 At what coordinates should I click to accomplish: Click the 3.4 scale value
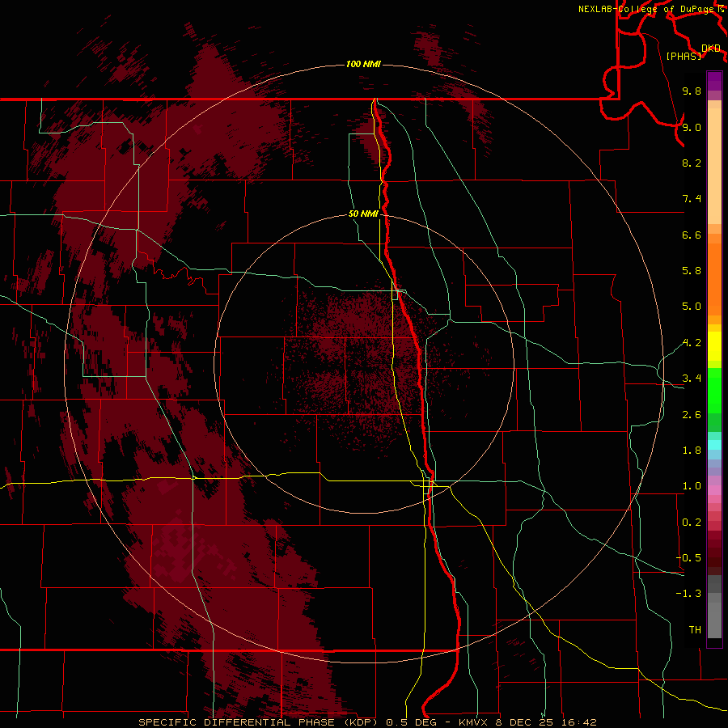(x=692, y=379)
